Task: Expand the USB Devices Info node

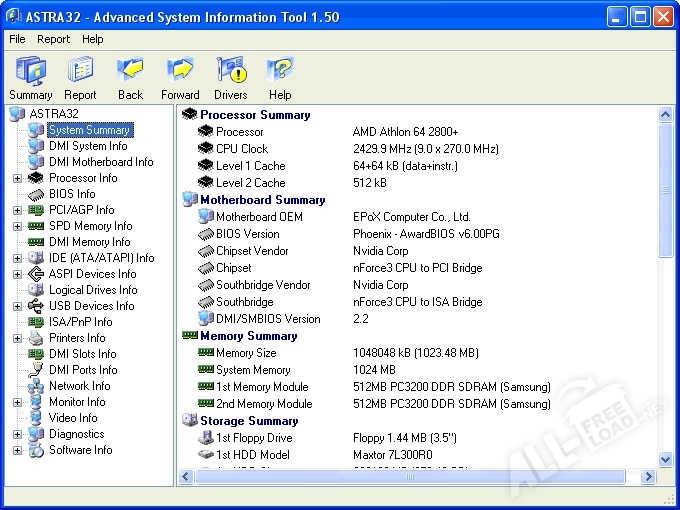Action: coord(17,306)
